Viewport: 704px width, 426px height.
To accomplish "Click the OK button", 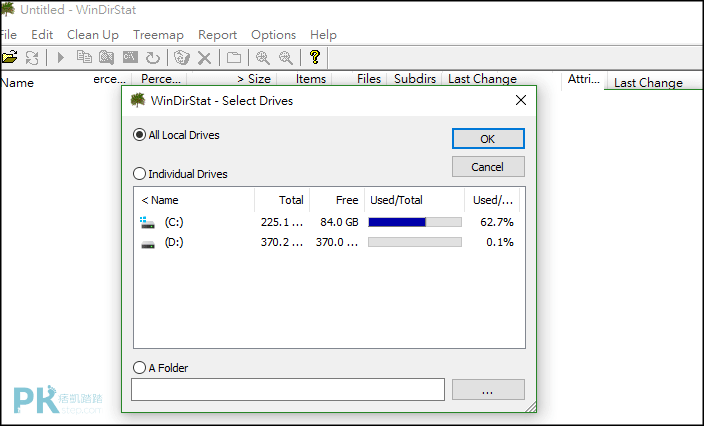I will 488,139.
